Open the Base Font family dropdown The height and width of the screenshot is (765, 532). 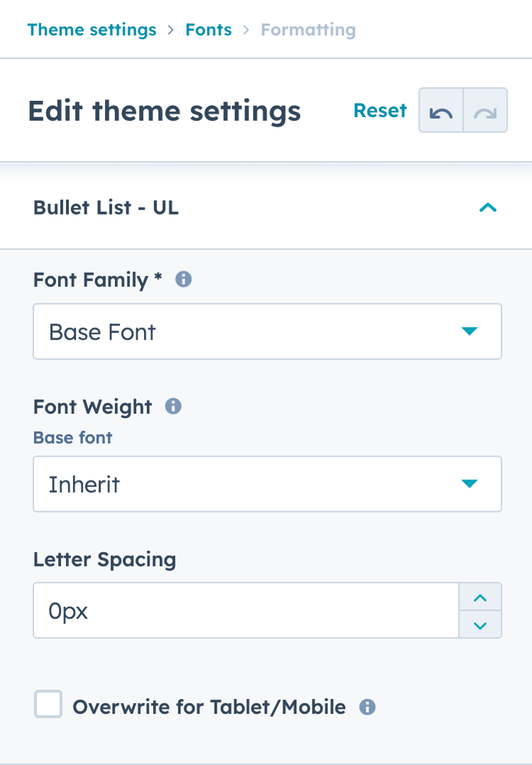(267, 331)
